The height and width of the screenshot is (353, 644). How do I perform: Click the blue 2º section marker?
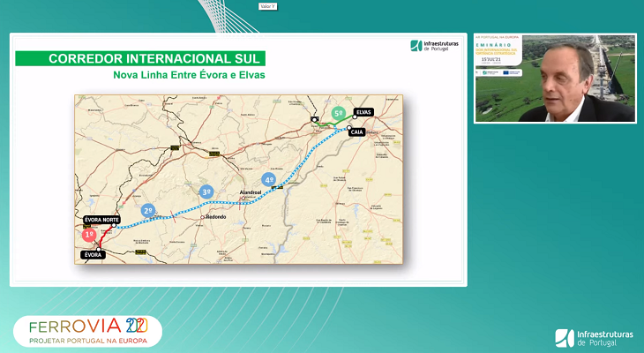(x=148, y=211)
